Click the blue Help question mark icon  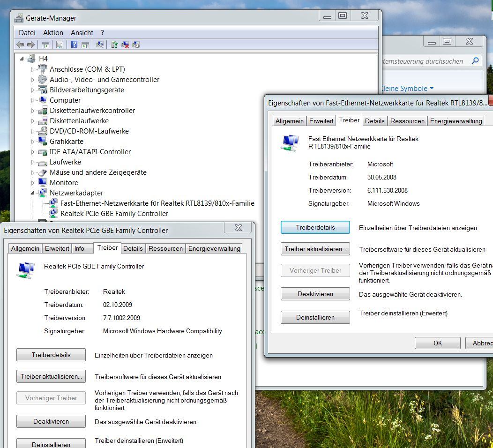point(74,45)
